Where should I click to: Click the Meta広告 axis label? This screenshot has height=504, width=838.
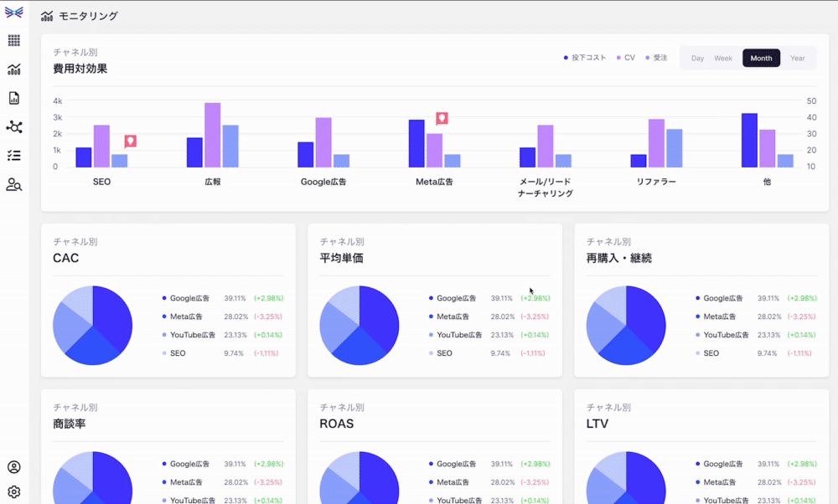434,182
